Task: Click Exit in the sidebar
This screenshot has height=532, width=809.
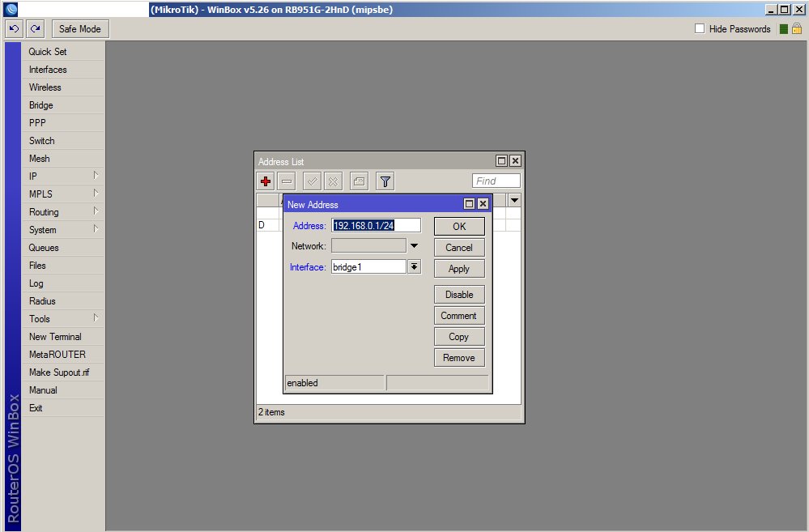Action: coord(63,407)
